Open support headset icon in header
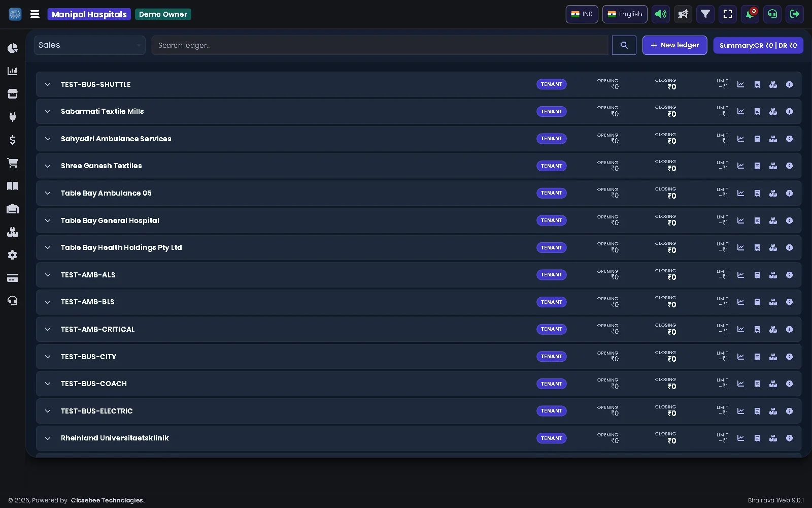Image resolution: width=812 pixels, height=508 pixels. click(772, 14)
